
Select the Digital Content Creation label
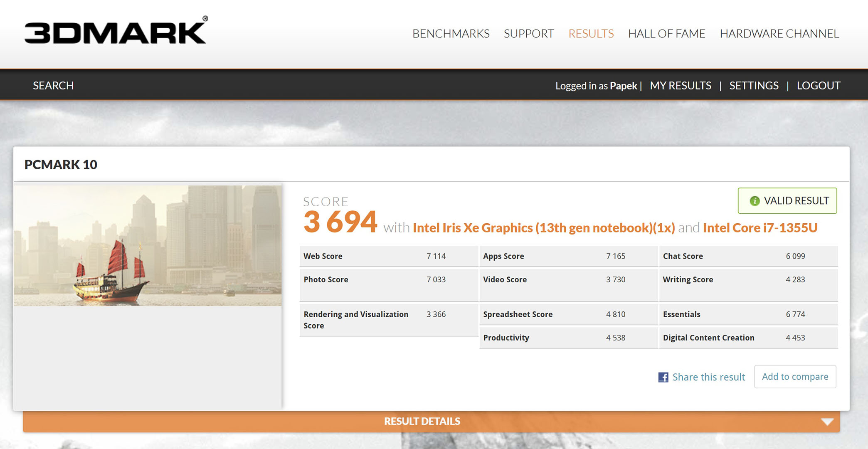708,338
